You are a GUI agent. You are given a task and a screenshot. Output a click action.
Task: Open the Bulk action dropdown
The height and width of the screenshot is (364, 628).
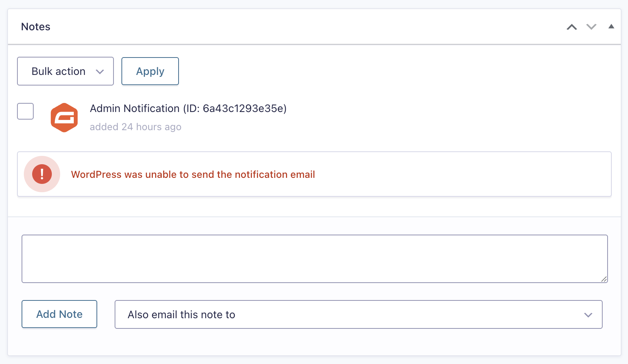pos(65,71)
